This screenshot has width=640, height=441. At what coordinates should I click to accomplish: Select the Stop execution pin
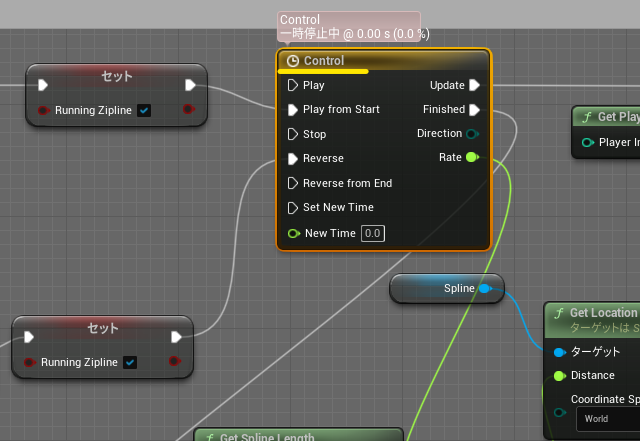coord(293,134)
